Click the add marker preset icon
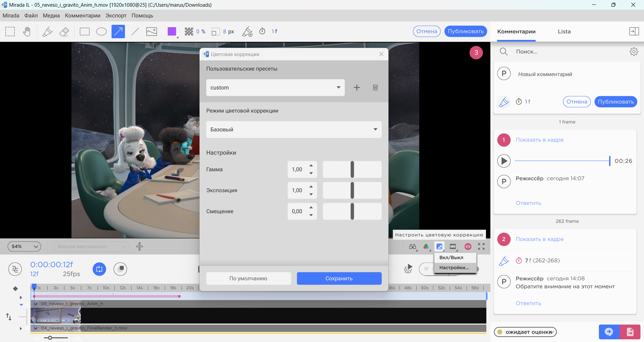 [x=247, y=32]
